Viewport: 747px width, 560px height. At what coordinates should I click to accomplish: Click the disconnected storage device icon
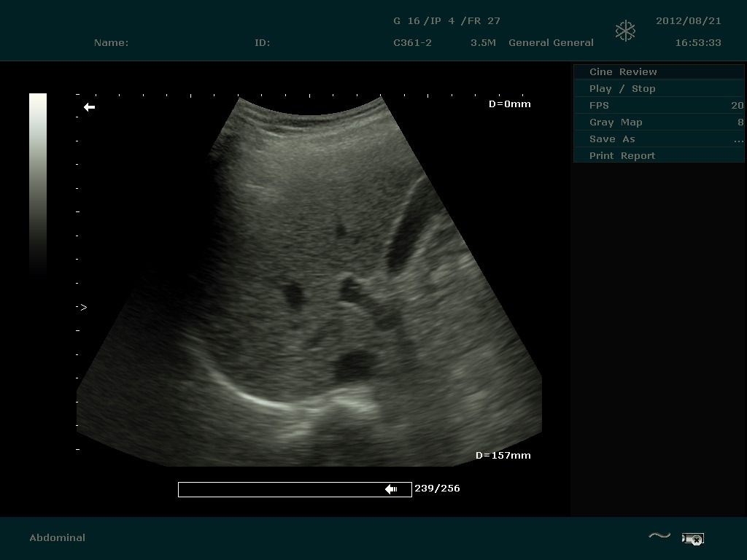(x=692, y=539)
